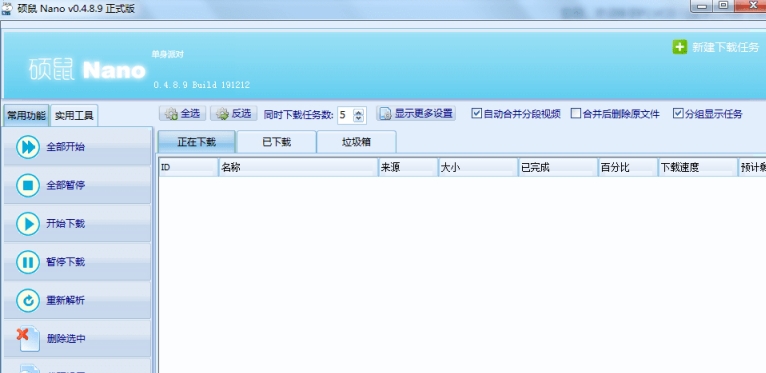Viewport: 766px width, 373px height.
Task: Sort by the 名称 column header
Action: coord(298,167)
